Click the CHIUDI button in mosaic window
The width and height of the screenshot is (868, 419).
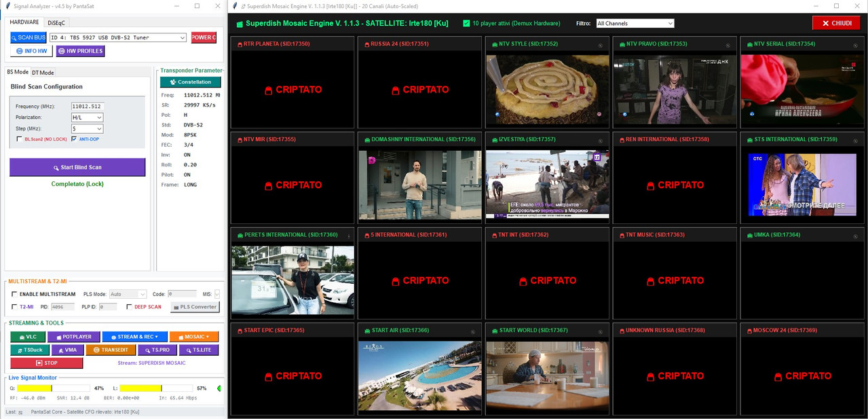point(836,23)
